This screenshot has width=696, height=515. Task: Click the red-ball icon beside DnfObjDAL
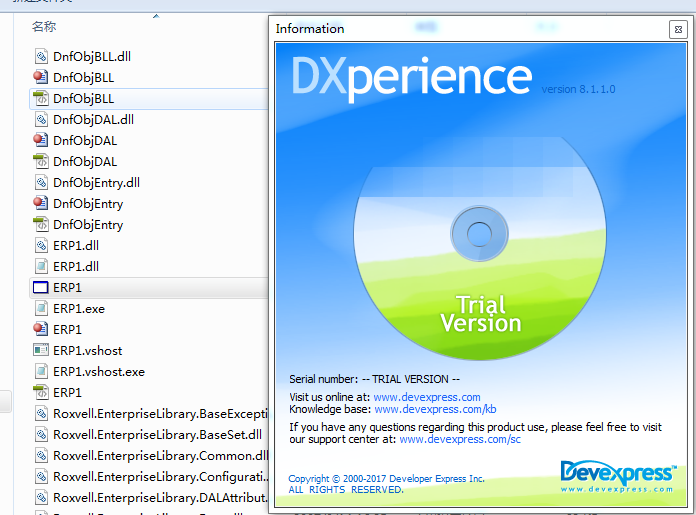(x=40, y=140)
